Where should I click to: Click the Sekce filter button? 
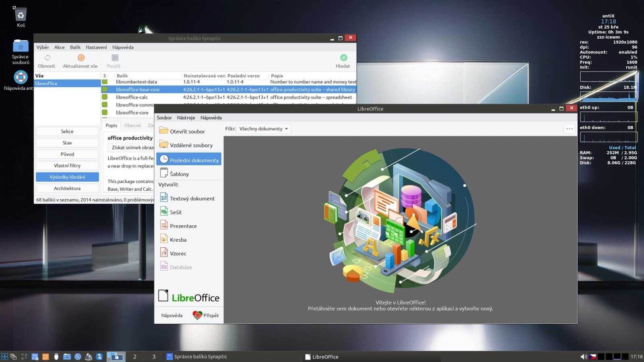click(67, 132)
